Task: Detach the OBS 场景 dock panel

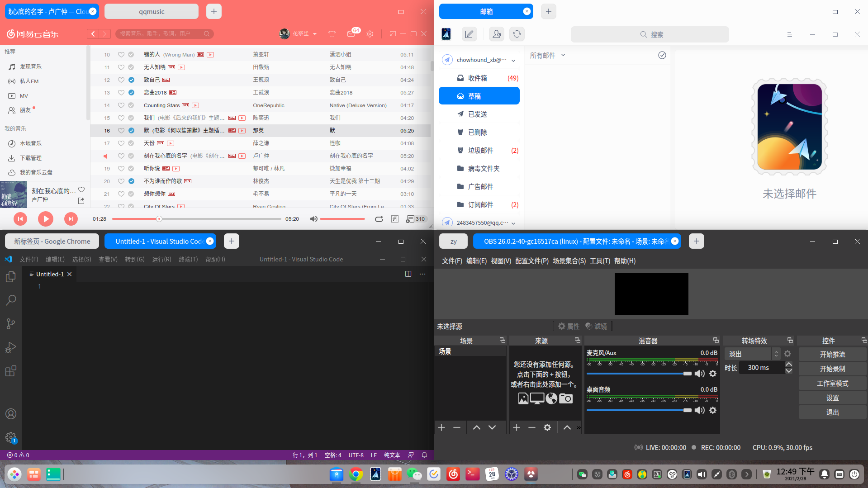Action: click(502, 340)
